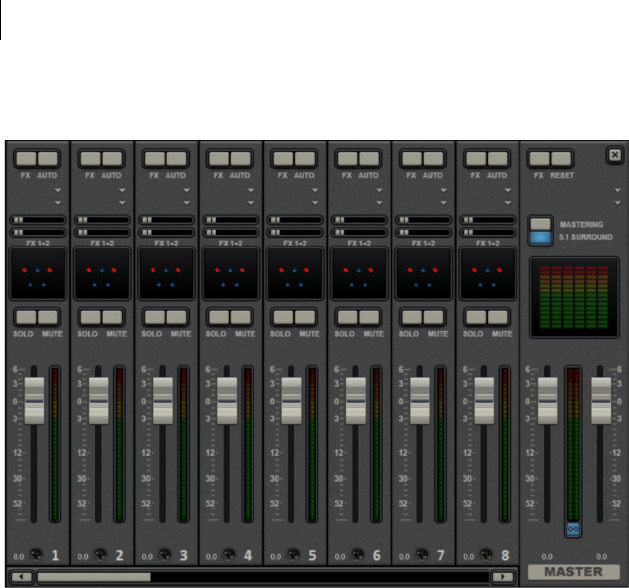Mute track 3
The image size is (629, 588).
(176, 317)
